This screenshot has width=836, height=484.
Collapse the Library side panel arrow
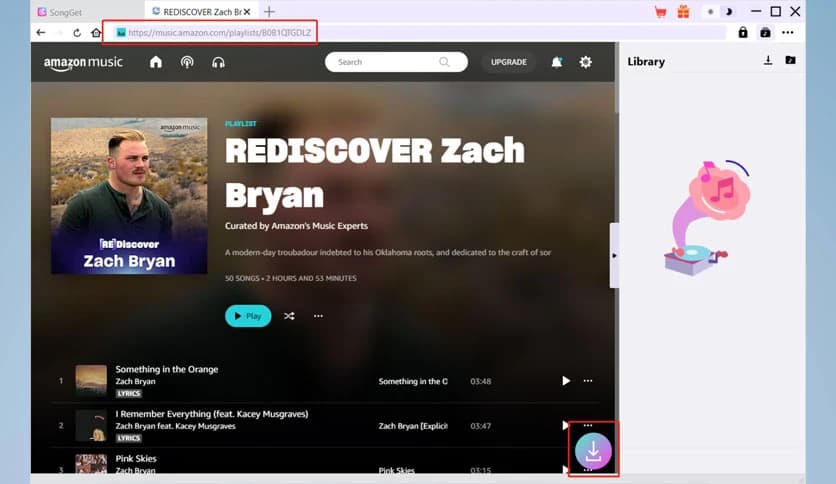click(614, 256)
